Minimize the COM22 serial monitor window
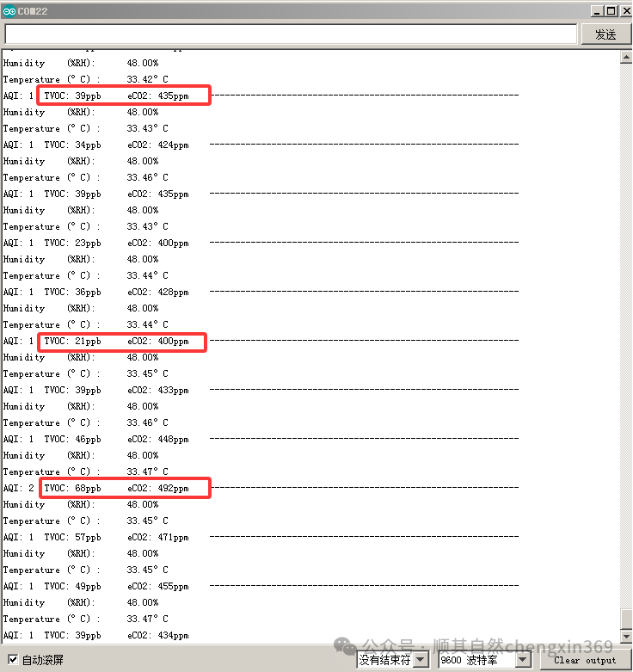Image resolution: width=633 pixels, height=672 pixels. click(596, 10)
